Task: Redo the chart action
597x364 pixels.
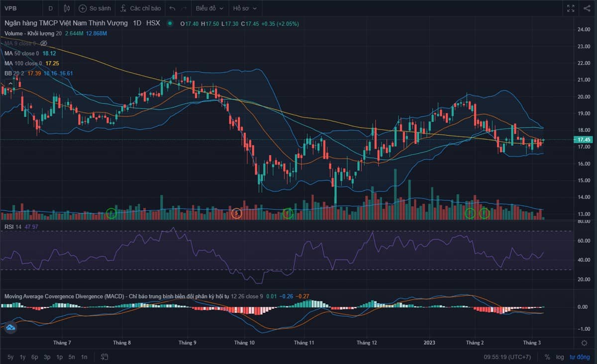Action: pyautogui.click(x=185, y=8)
